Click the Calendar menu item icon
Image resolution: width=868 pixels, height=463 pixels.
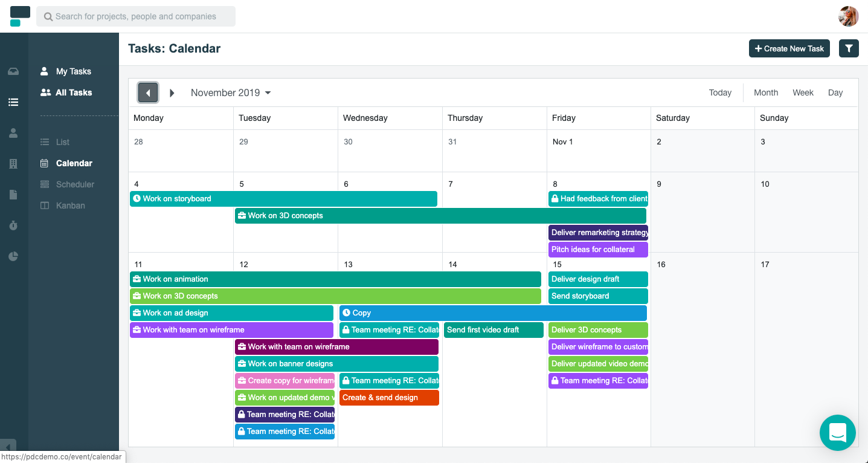coord(44,163)
